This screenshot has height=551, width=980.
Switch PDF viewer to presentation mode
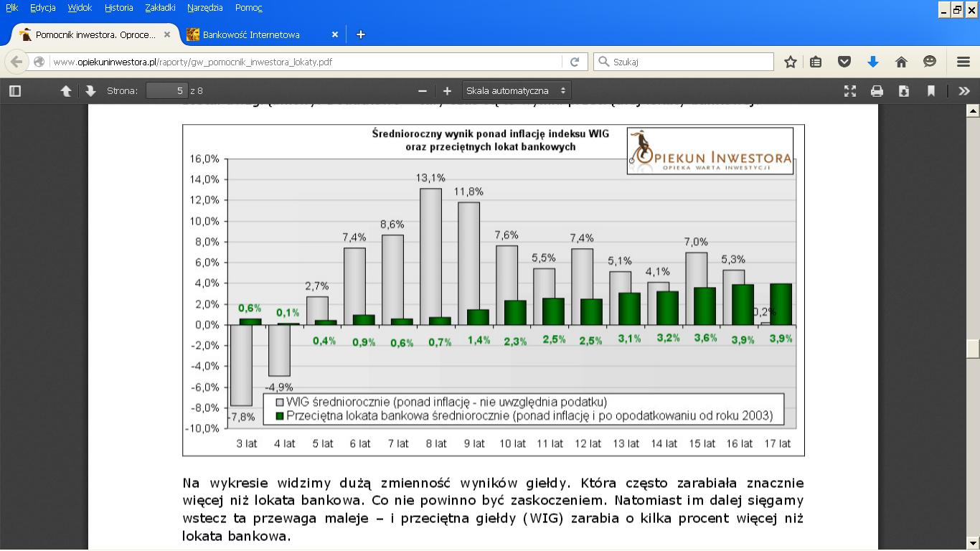click(850, 91)
